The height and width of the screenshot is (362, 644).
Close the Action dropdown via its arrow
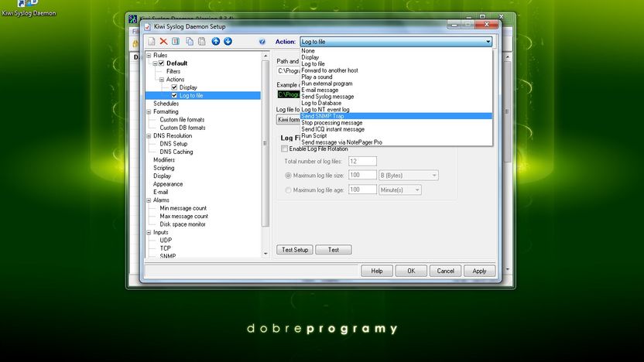(488, 42)
